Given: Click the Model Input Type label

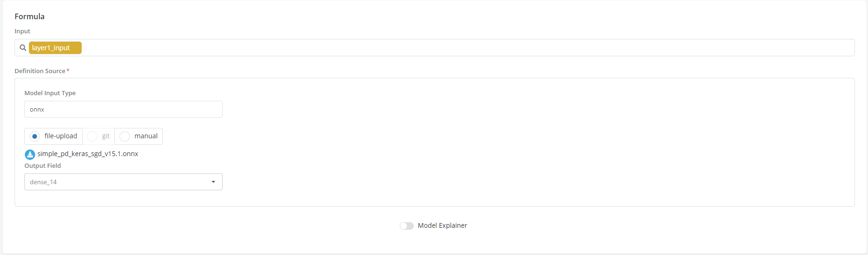Looking at the screenshot, I should (x=50, y=93).
